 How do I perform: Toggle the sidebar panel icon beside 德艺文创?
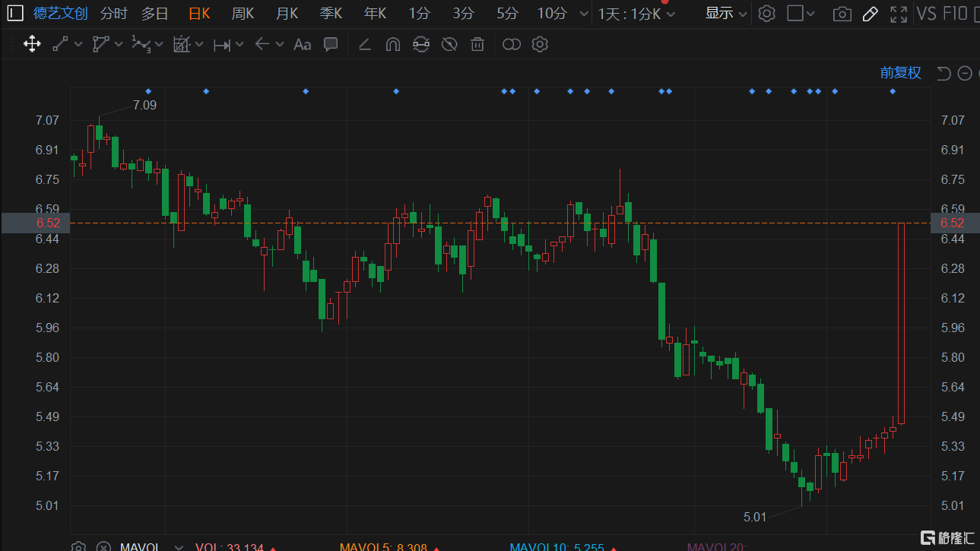click(15, 13)
